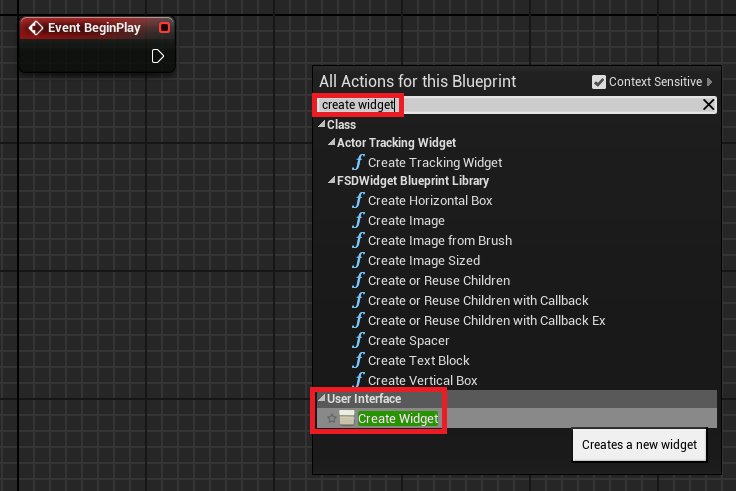Image resolution: width=736 pixels, height=491 pixels.
Task: Choose Create or Reuse Children with Callback
Action: click(478, 300)
